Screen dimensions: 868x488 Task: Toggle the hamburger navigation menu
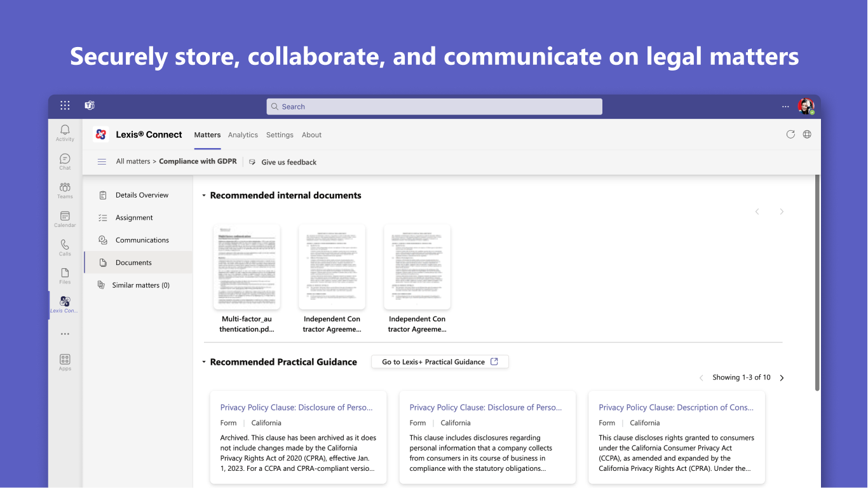pyautogui.click(x=102, y=161)
